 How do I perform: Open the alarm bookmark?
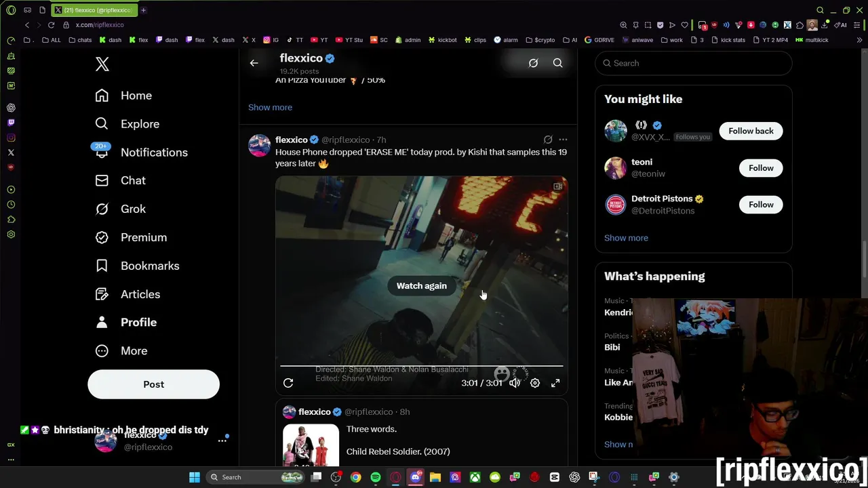pos(506,40)
